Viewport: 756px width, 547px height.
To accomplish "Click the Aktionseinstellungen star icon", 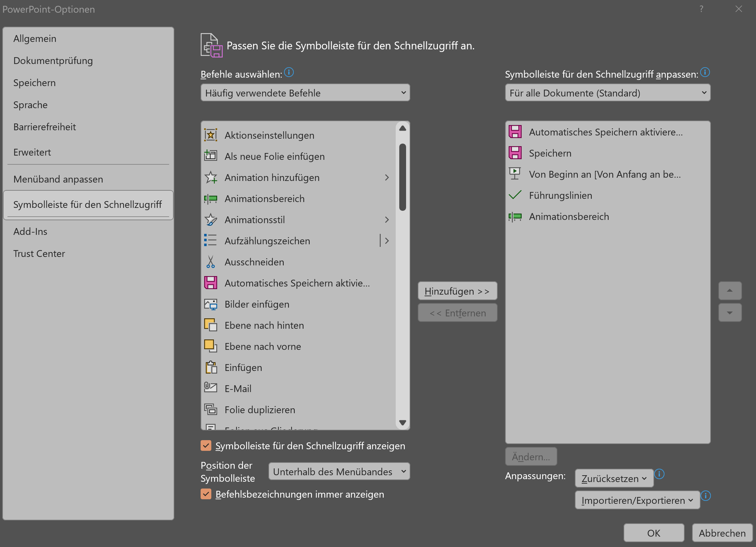I will (211, 135).
